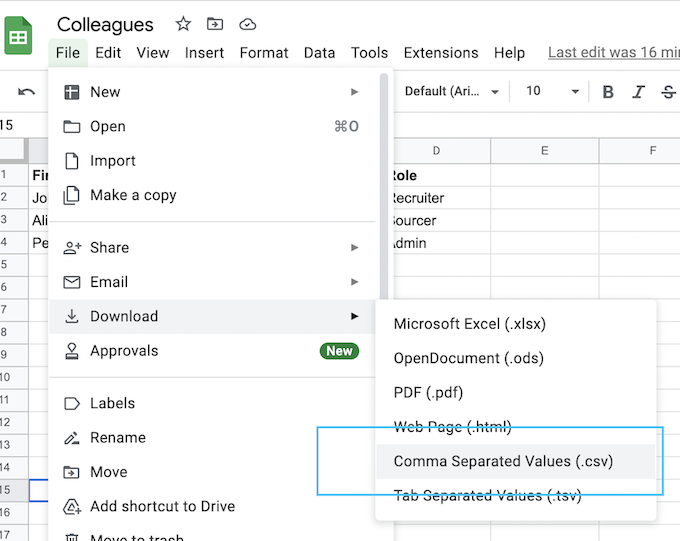Select Make a copy

[x=212, y=195]
